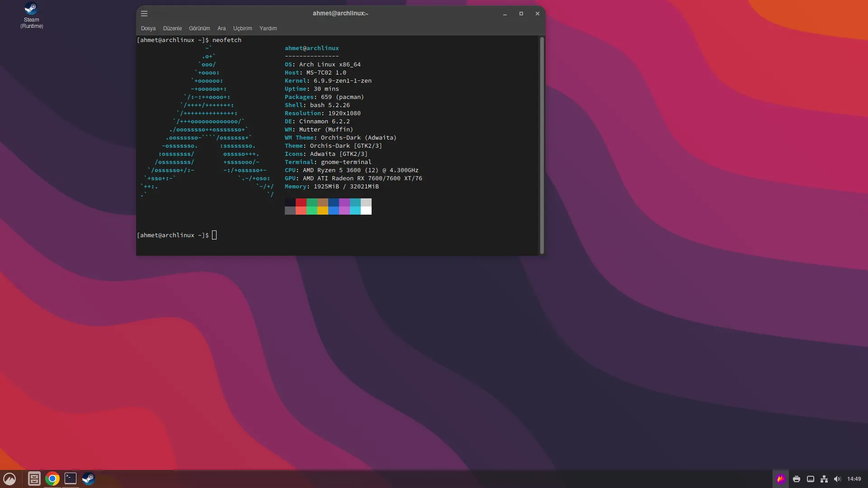The image size is (868, 488).
Task: Open the terminal hamburger menu
Action: [144, 14]
